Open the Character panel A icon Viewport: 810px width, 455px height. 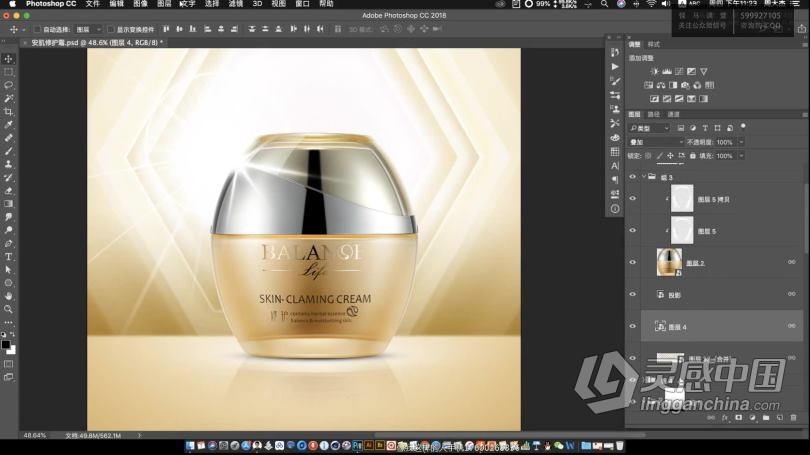[615, 166]
